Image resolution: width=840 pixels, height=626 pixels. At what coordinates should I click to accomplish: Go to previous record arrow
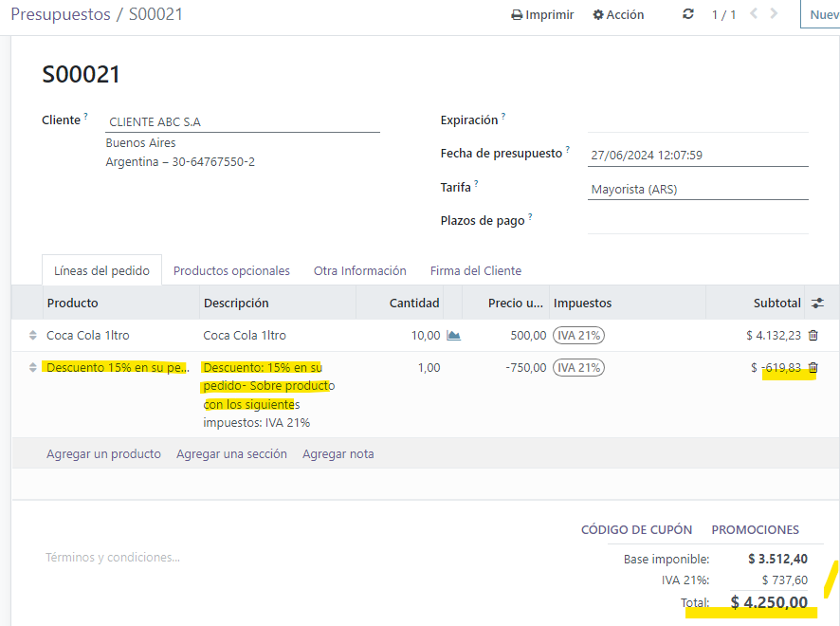point(754,13)
